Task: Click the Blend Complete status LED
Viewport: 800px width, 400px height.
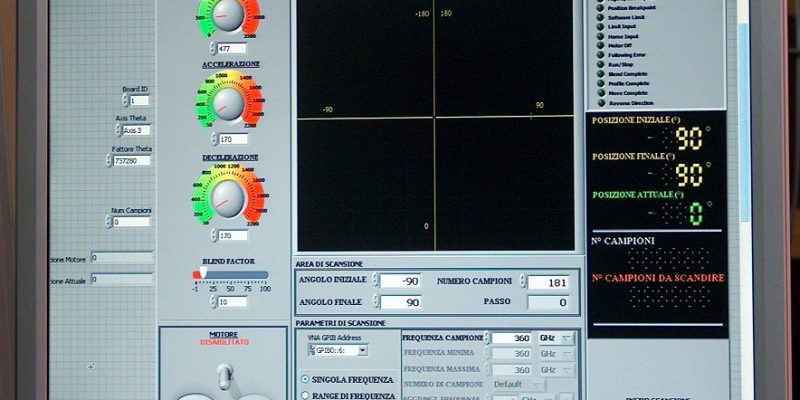Action: (600, 74)
